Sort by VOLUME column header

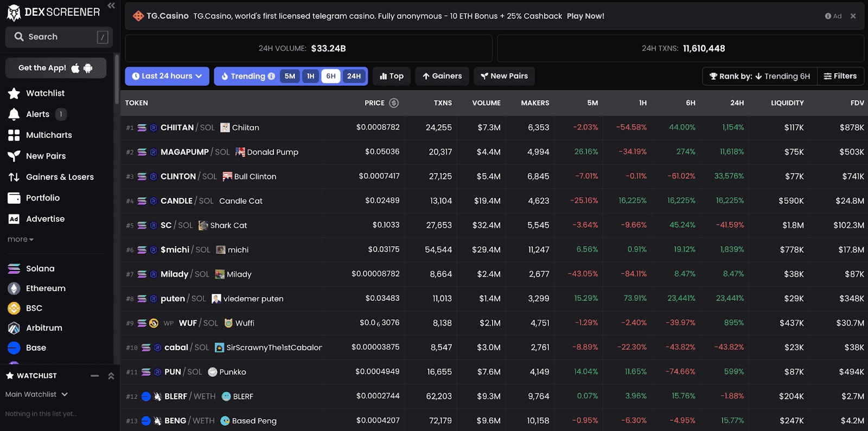point(486,103)
